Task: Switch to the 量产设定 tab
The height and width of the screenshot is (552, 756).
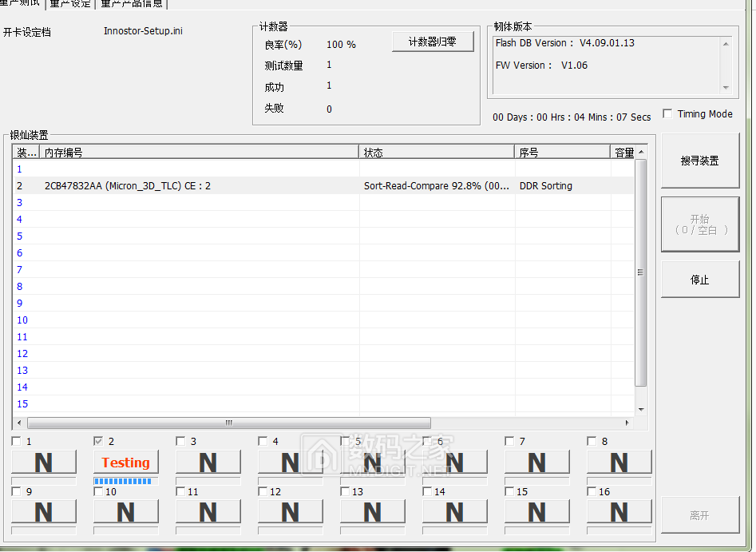Action: tap(70, 4)
